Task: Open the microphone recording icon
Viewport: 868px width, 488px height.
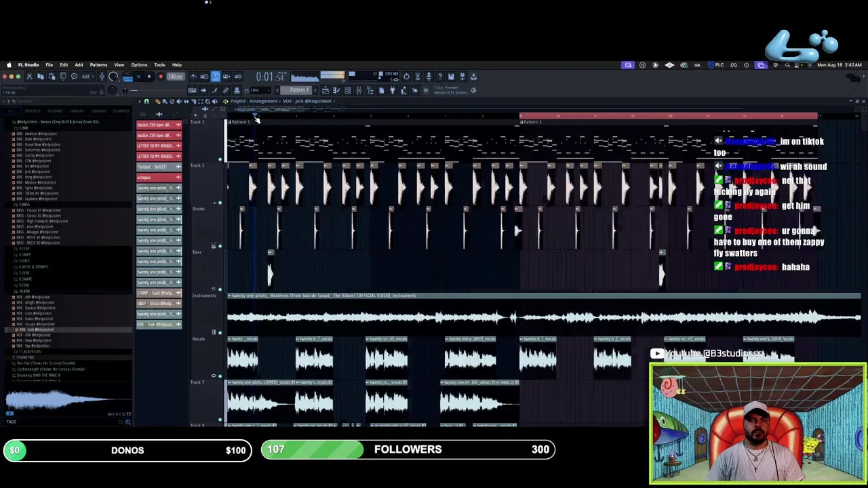Action: tap(429, 77)
